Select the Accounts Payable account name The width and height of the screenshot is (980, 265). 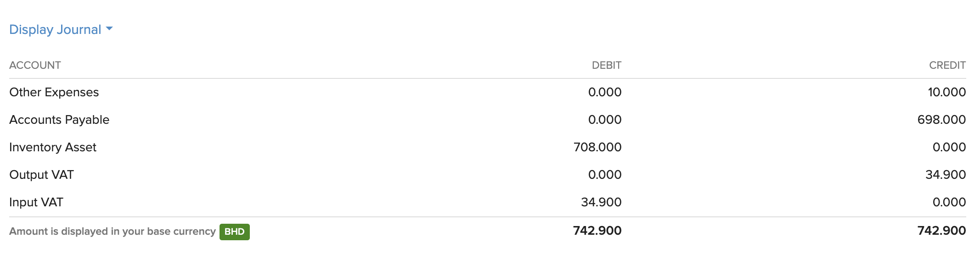coord(59,120)
